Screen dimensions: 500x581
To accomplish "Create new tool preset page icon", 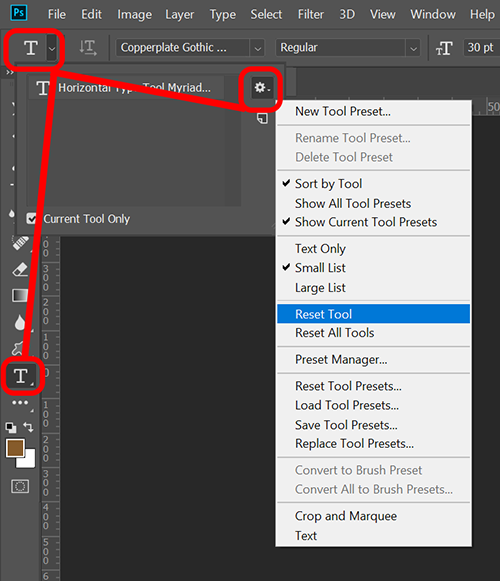I will point(262,118).
